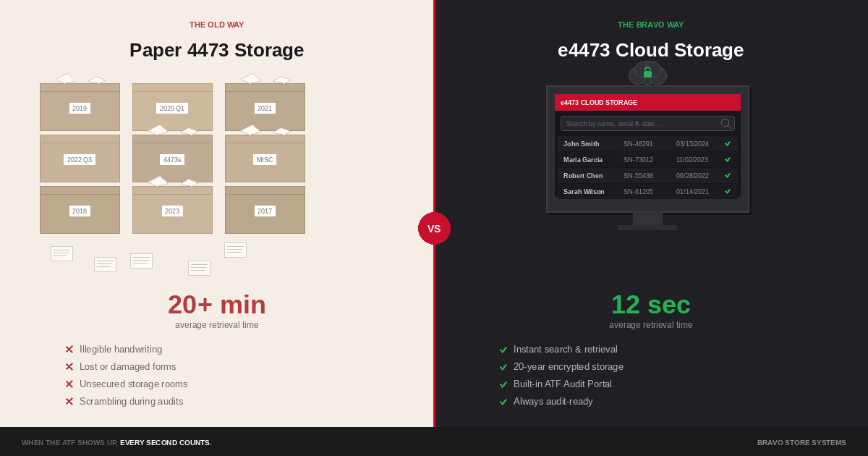Click the checkmark in John Smith row
This screenshot has height=456, width=868.
coord(728,144)
